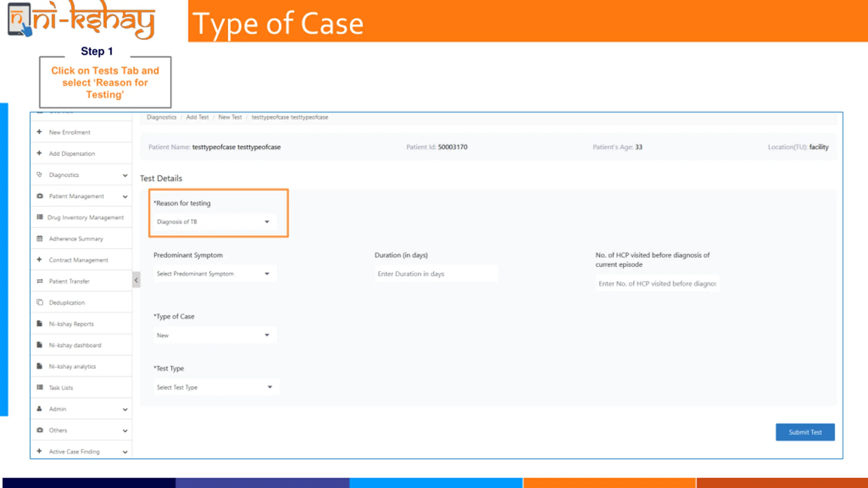
Task: Click the stethoscope icon next to Diagnostics
Action: pos(39,175)
